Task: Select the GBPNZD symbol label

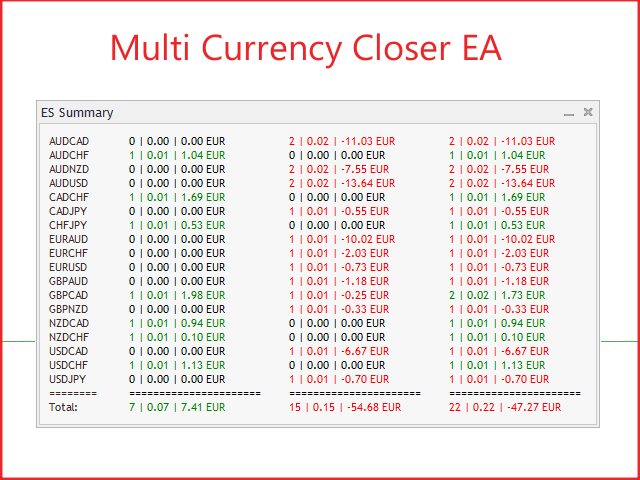Action: 69,309
